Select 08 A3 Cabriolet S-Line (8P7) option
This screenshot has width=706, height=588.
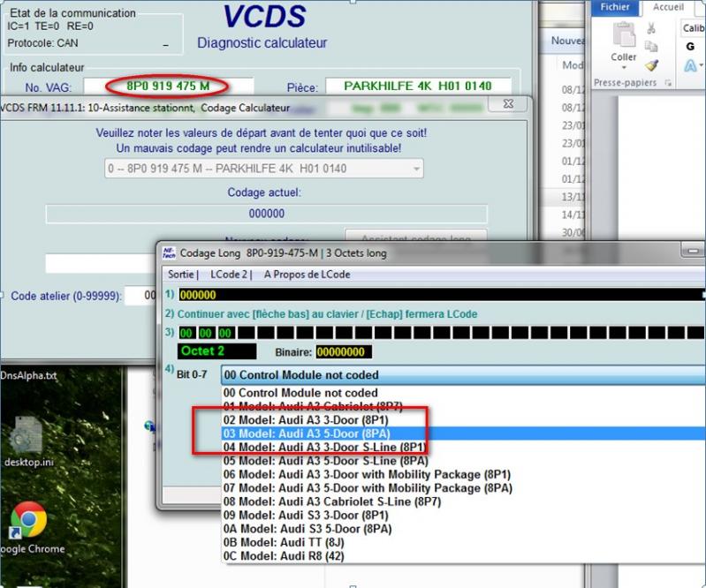[x=464, y=501]
